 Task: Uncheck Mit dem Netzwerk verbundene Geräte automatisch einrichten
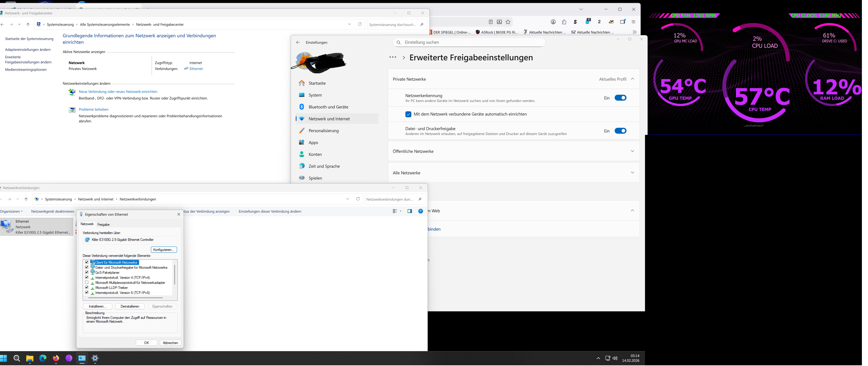pyautogui.click(x=408, y=115)
